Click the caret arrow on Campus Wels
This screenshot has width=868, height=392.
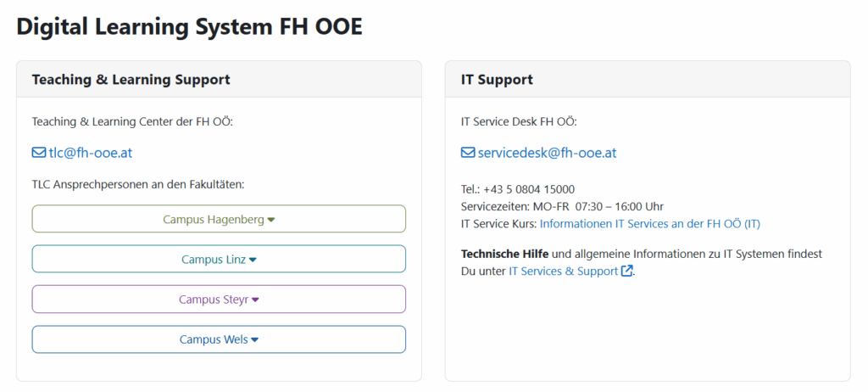click(x=254, y=339)
